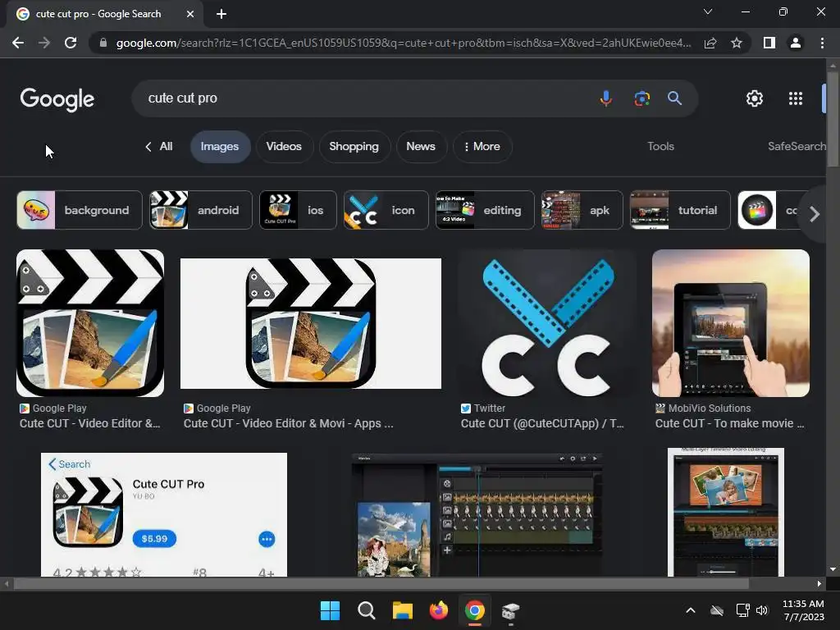Open a new browser tab
This screenshot has height=630, width=840.
tap(221, 14)
